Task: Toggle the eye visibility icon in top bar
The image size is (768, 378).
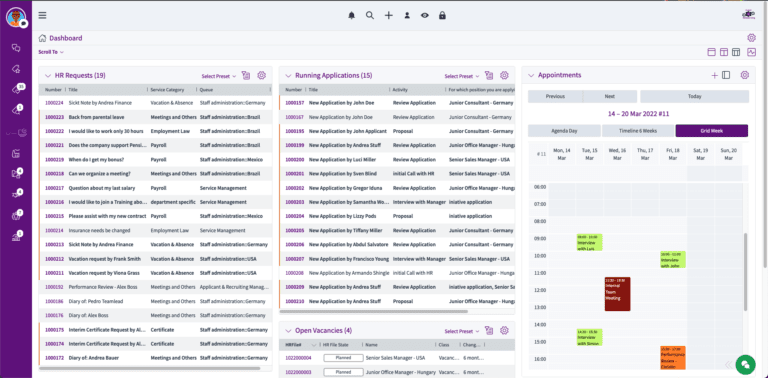Action: pos(425,16)
